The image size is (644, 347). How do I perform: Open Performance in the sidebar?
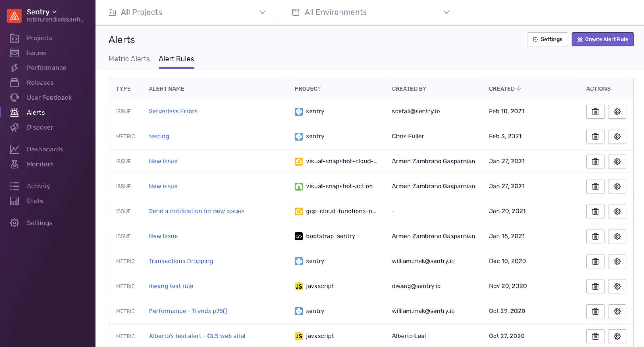[46, 68]
